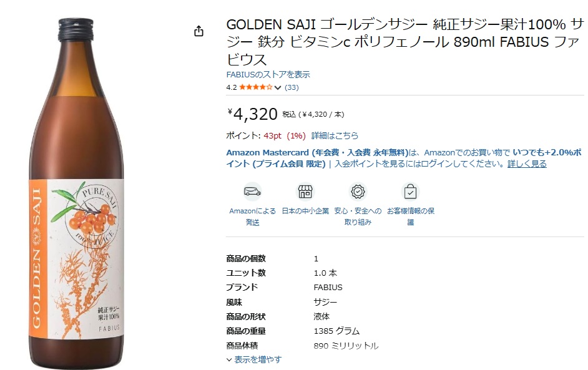Click the Japanese small business storefront icon
Screen dimensions: 588x370
coord(305,191)
